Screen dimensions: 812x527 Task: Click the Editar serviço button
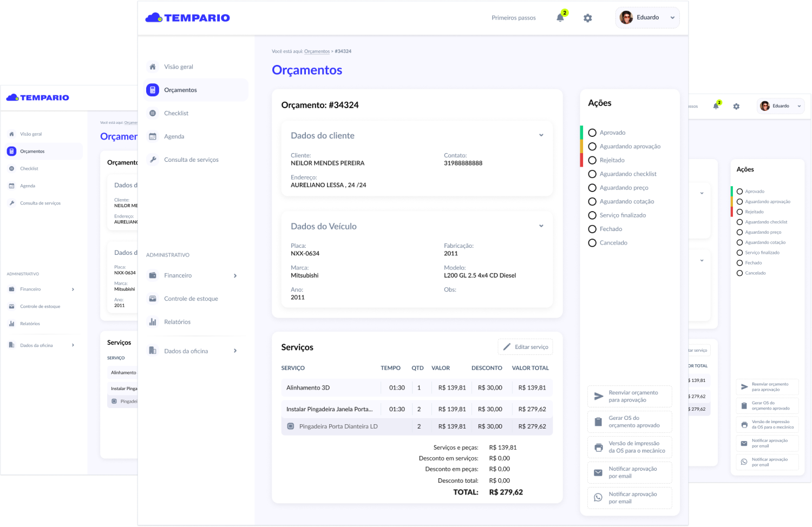click(x=525, y=347)
